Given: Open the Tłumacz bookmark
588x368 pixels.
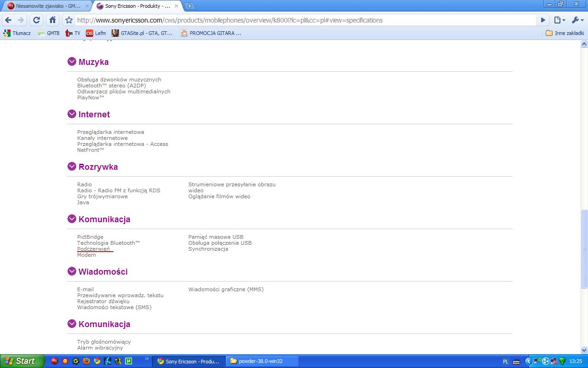Looking at the screenshot, I should click(17, 33).
